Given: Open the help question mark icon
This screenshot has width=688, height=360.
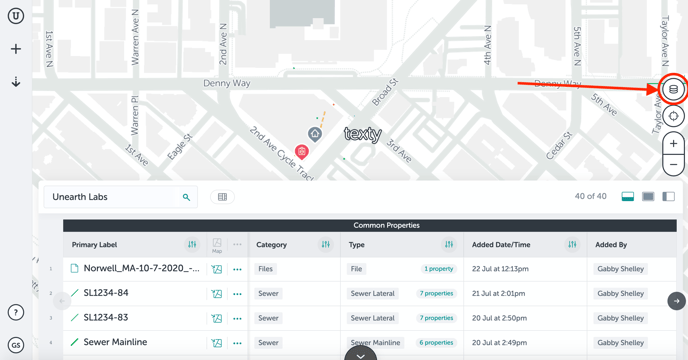Looking at the screenshot, I should click(x=16, y=313).
